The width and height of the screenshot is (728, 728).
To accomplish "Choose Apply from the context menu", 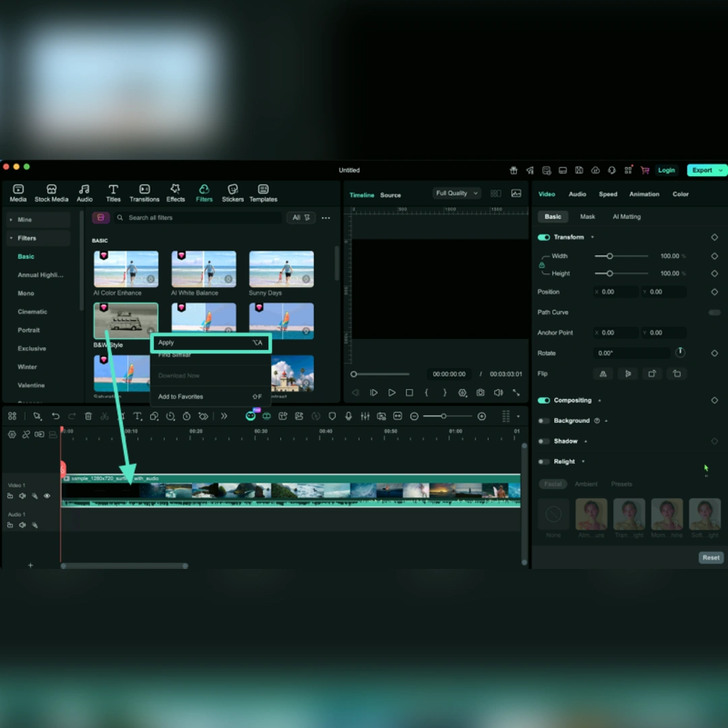I will click(210, 342).
